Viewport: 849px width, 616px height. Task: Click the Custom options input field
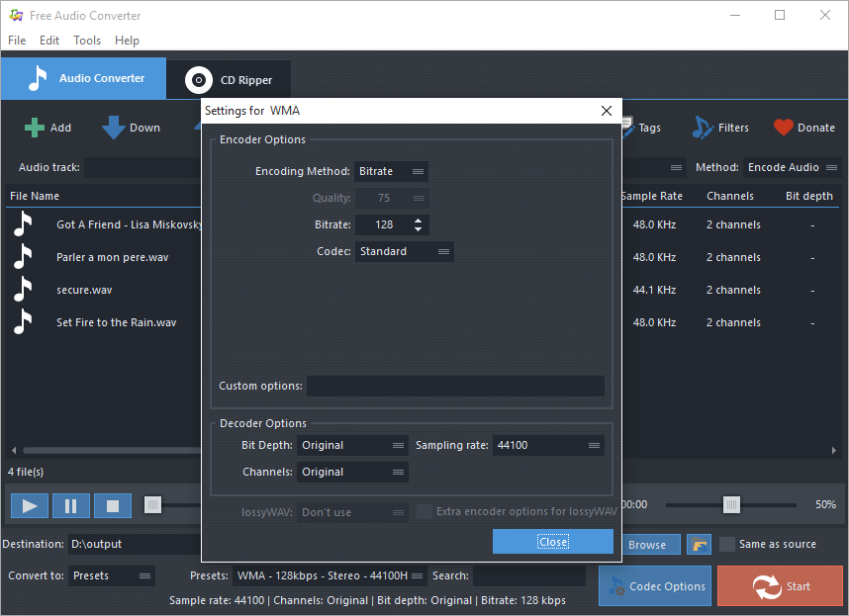pyautogui.click(x=455, y=385)
